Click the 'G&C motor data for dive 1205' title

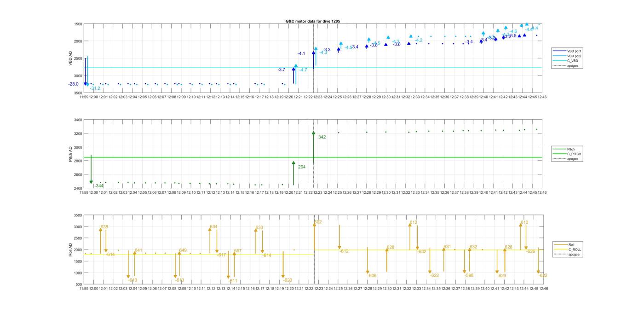(313, 21)
